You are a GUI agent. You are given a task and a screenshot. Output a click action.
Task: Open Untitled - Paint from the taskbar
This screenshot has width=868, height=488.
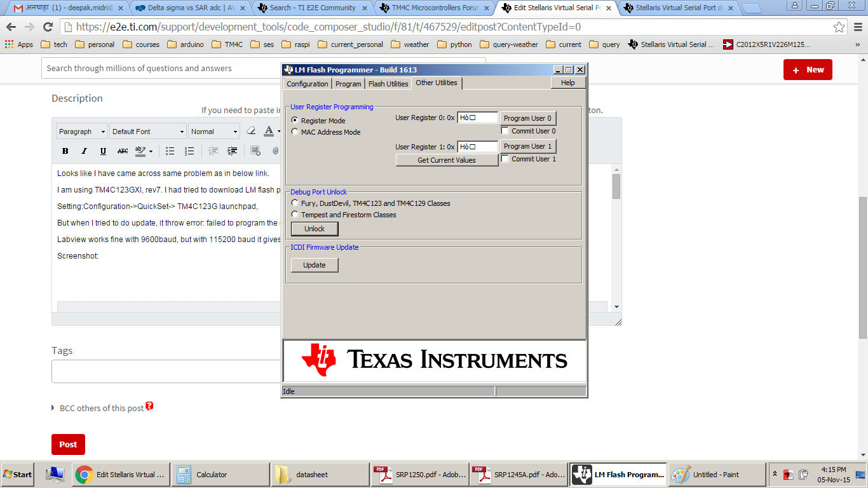click(717, 475)
